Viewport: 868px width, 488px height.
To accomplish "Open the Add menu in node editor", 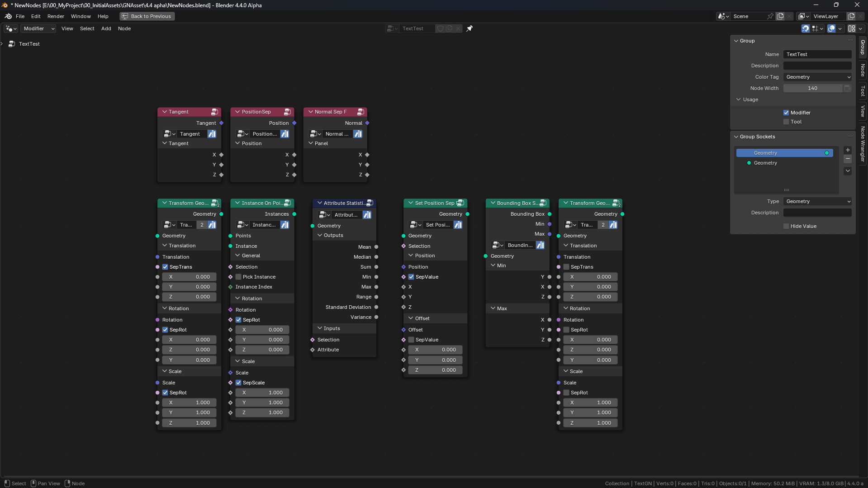I will coord(106,28).
